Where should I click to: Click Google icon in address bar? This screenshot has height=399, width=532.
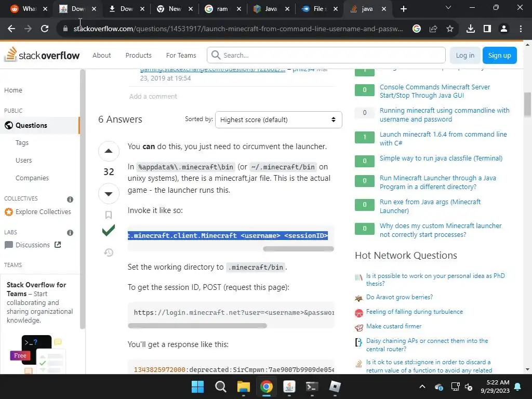click(x=417, y=29)
